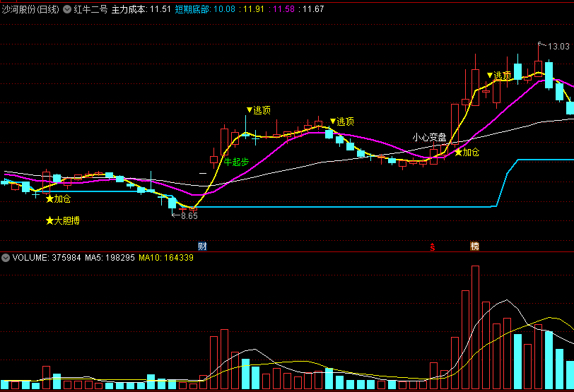
Task: Open the VOLUME indicator dropdown arrow
Action: pos(6,258)
